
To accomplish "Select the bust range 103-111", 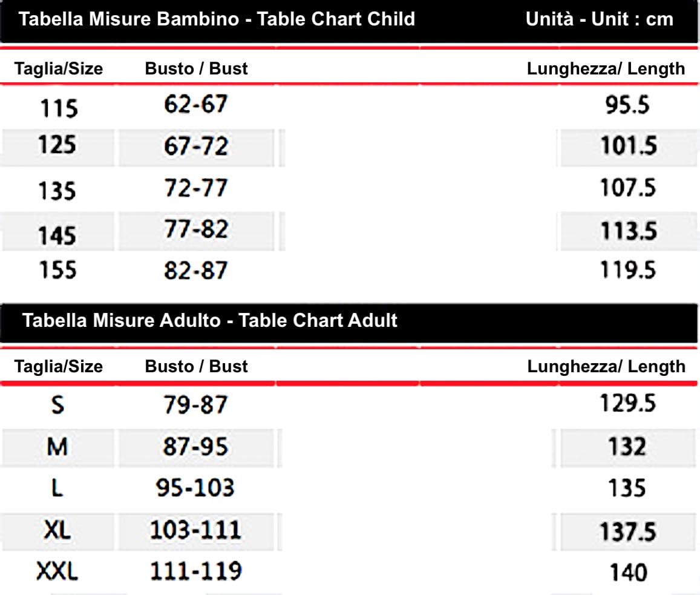I will (x=195, y=531).
